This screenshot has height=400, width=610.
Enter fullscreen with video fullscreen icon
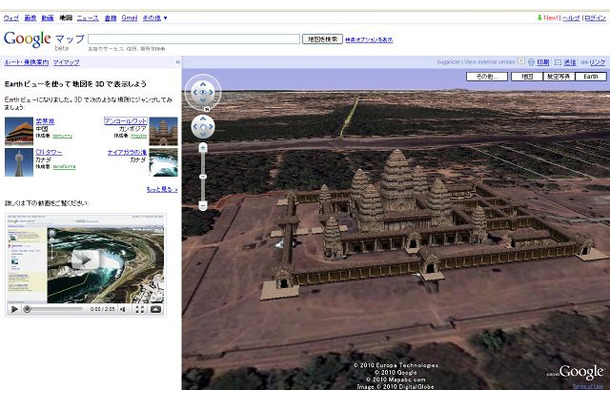click(x=140, y=309)
